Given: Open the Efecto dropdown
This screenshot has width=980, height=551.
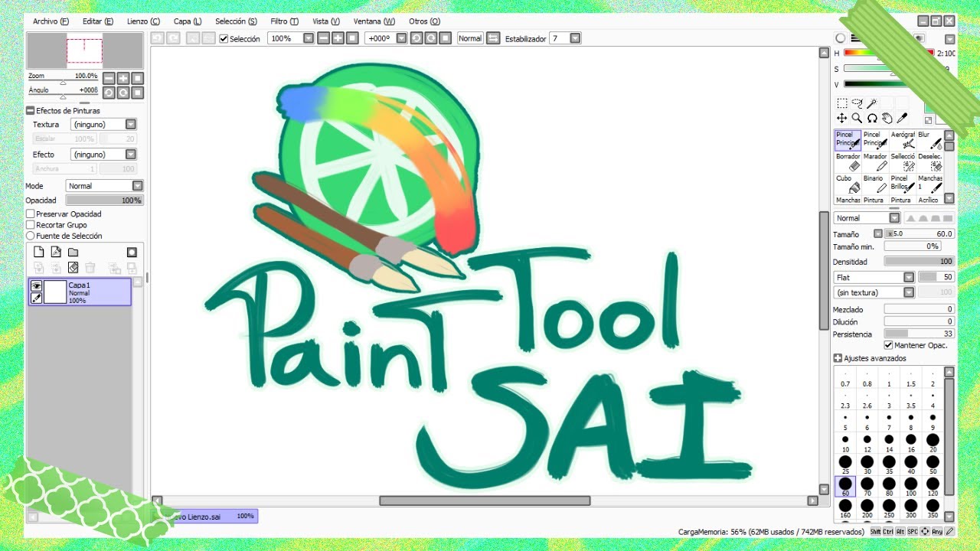Looking at the screenshot, I should click(x=131, y=154).
